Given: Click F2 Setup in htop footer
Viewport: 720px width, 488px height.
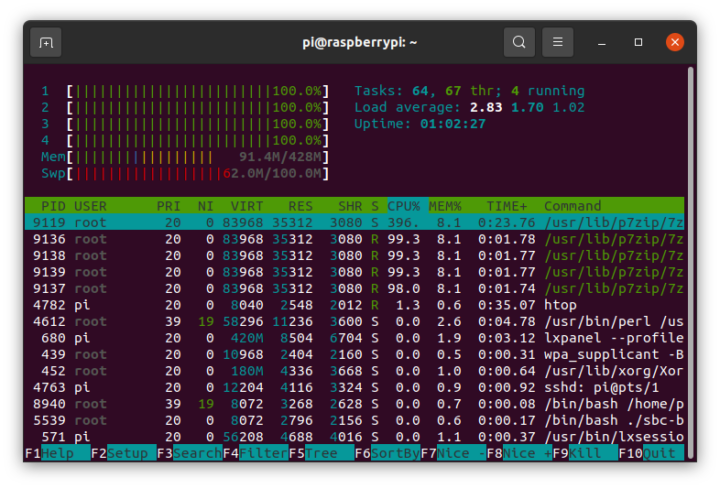Looking at the screenshot, I should [124, 453].
